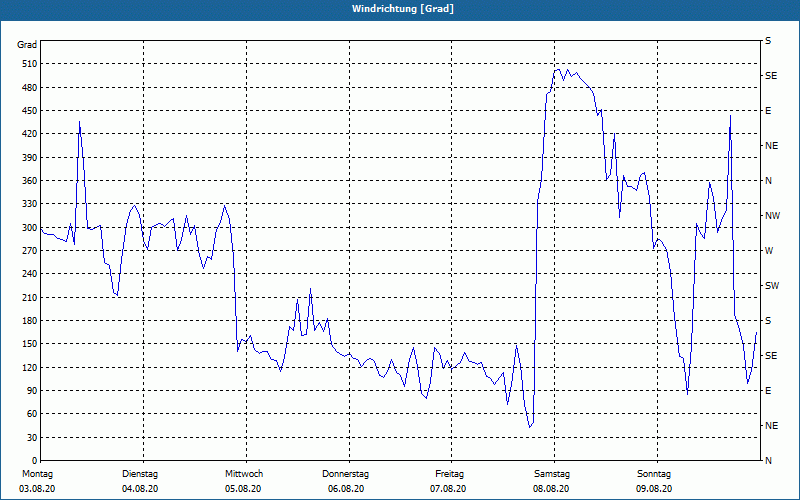Viewport: 800px width, 500px height.
Task: Select the 210 y-axis tick label
Action: [30, 297]
